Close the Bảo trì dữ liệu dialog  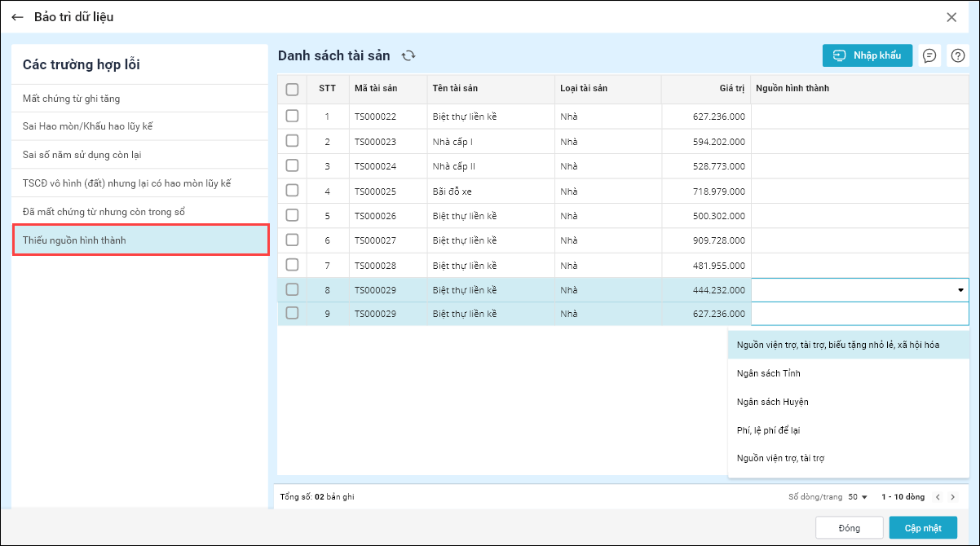[x=951, y=17]
